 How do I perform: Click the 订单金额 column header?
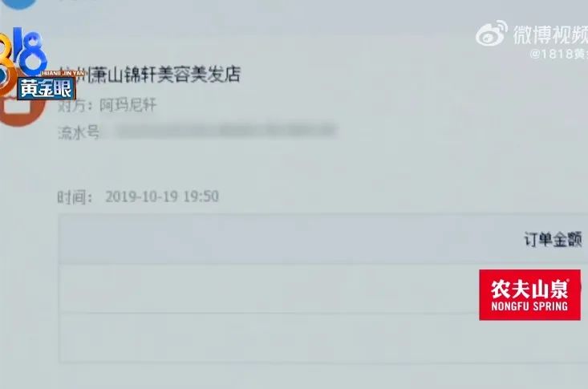pyautogui.click(x=553, y=240)
